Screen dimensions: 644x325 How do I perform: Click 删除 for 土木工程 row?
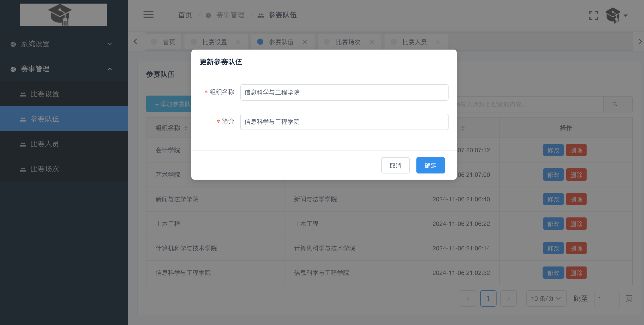pos(576,224)
